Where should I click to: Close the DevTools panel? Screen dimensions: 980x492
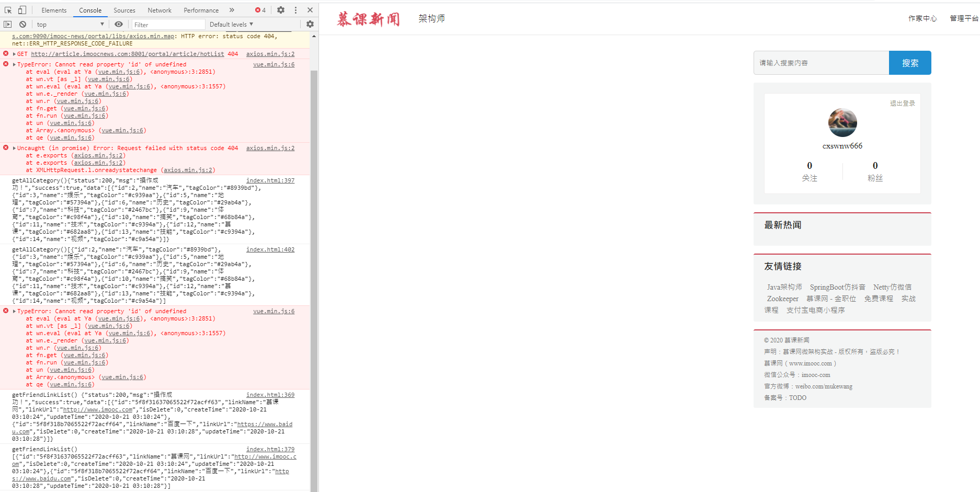310,10
